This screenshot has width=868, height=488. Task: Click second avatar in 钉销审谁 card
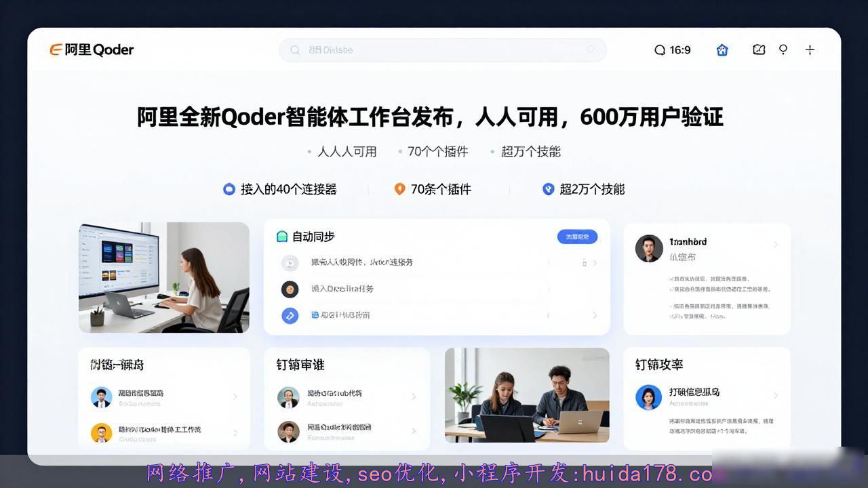click(288, 432)
